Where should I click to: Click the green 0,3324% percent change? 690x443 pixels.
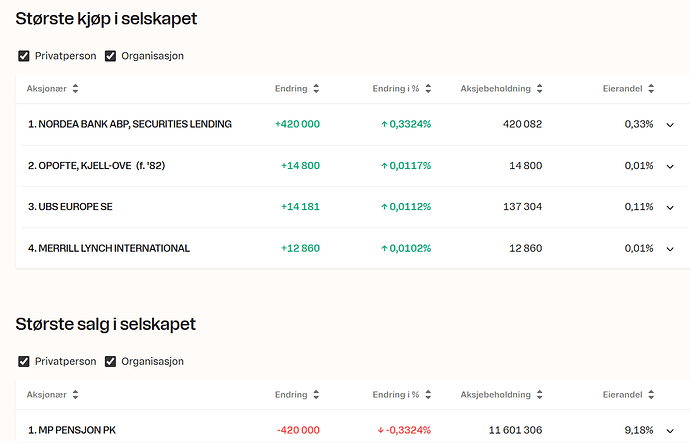click(406, 124)
